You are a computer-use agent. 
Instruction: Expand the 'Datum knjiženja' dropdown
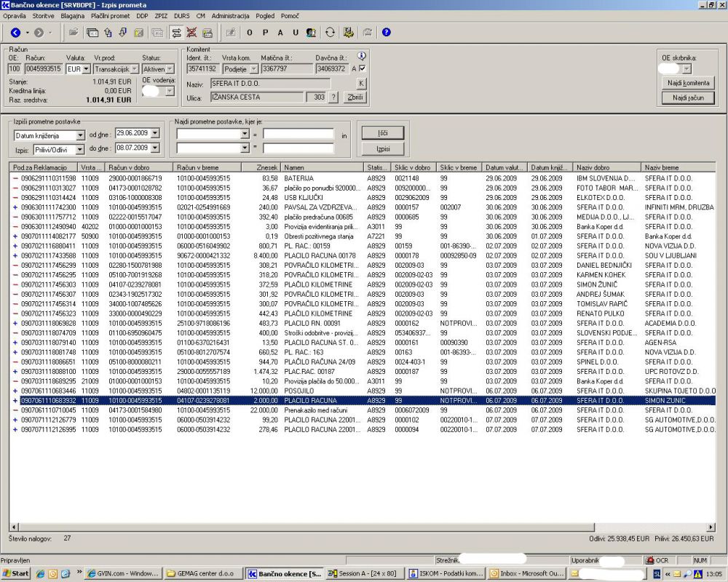[x=80, y=135]
